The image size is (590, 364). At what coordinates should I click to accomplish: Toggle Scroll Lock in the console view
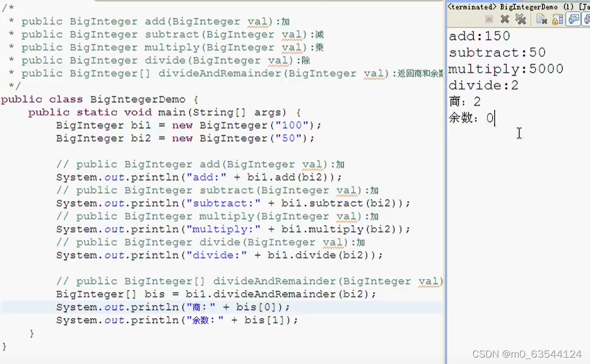tap(556, 19)
